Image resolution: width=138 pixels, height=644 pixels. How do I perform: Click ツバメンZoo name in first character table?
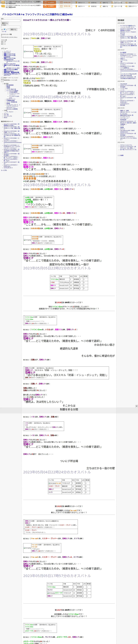[54, 279]
